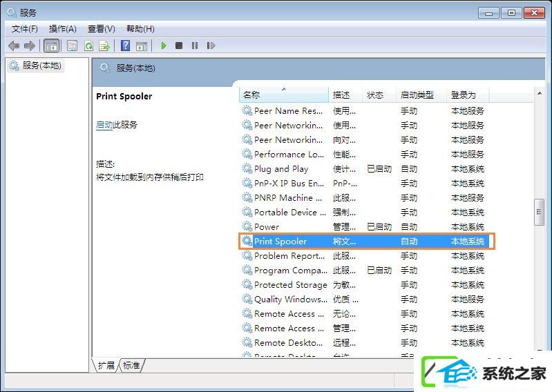Click the gear icon beside Quality Windows
552x392 pixels.
pyautogui.click(x=247, y=299)
